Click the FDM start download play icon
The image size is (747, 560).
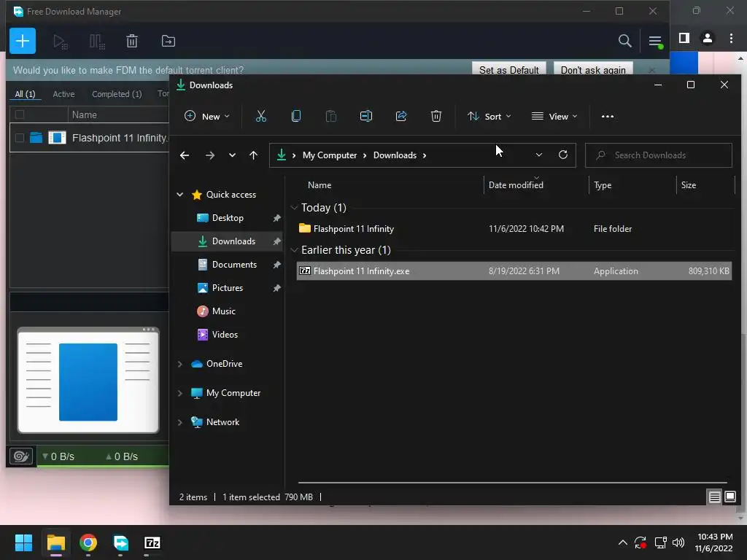pos(60,42)
